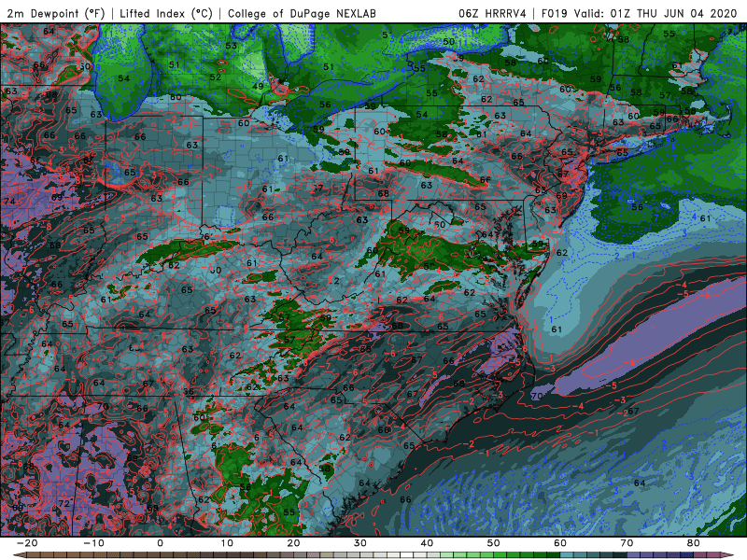Click the -10 label on the color scale

tap(93, 543)
